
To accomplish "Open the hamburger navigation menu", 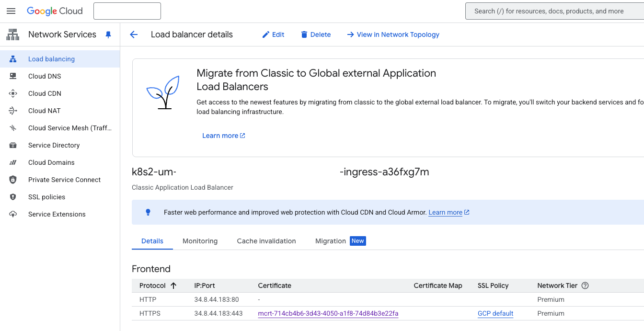I will click(11, 11).
